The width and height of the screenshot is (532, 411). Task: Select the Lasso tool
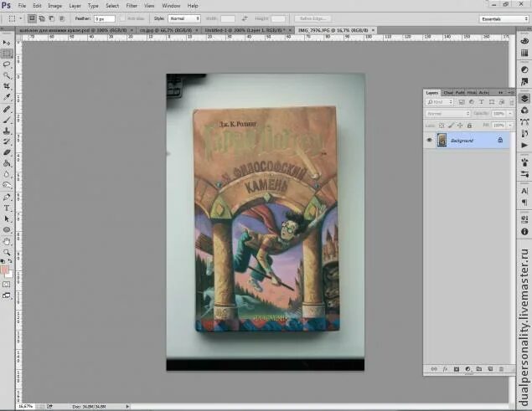[7, 64]
